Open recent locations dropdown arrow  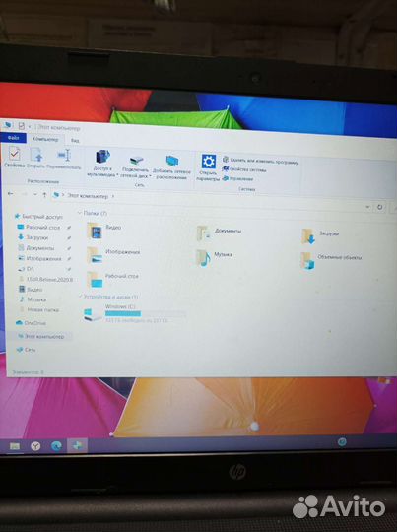click(35, 194)
